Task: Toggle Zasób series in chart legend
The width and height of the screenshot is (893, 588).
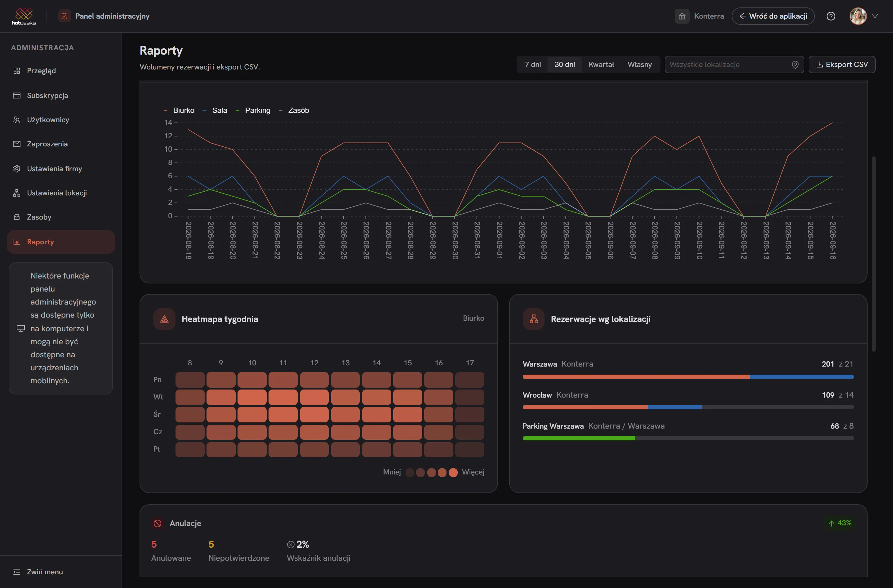Action: point(294,110)
